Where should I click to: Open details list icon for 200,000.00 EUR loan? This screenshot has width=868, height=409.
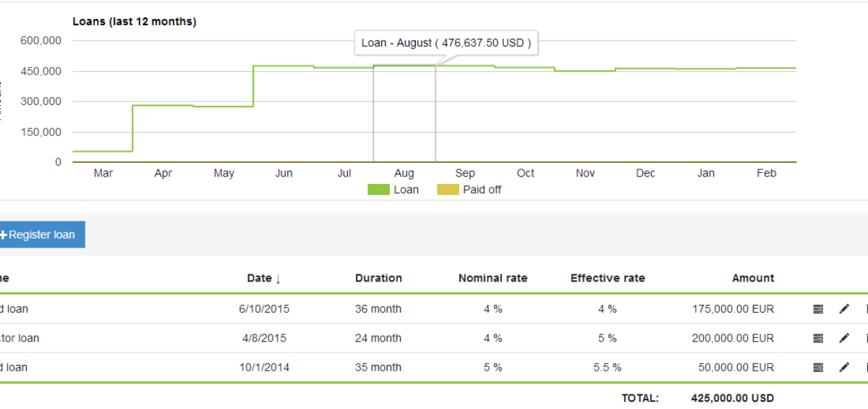click(x=818, y=338)
